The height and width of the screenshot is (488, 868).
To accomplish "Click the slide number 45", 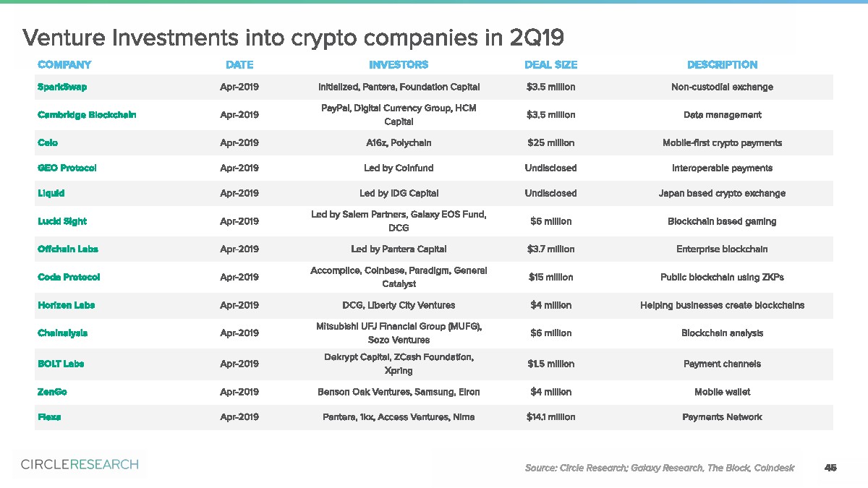I will pos(830,468).
